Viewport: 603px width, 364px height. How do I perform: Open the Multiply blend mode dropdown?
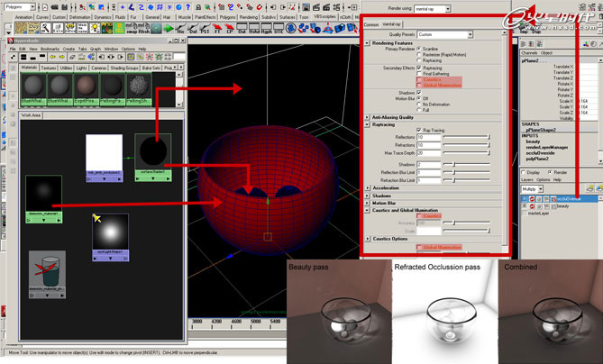click(532, 188)
